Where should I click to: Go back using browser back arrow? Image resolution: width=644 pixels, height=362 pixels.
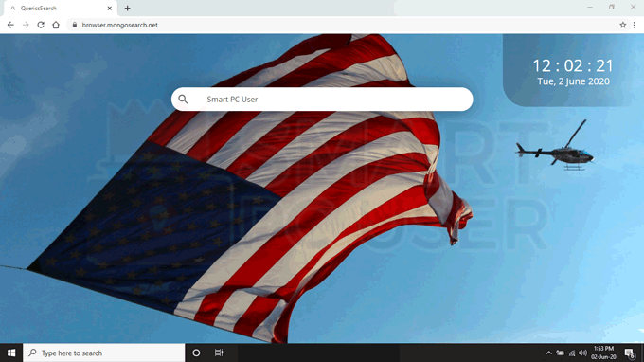point(10,25)
